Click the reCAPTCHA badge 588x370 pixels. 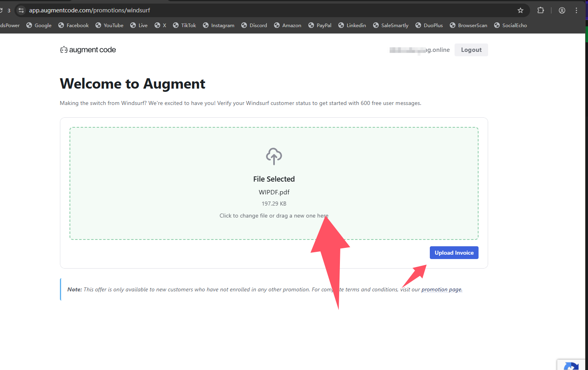point(571,365)
